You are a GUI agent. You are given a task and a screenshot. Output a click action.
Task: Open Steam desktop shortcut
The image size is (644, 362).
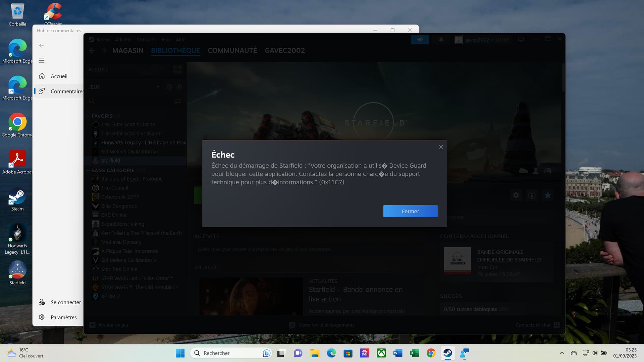click(17, 199)
